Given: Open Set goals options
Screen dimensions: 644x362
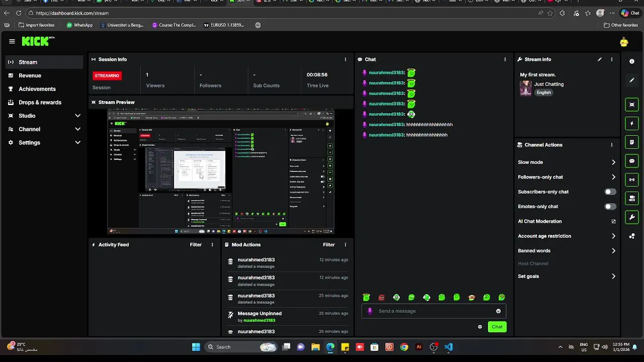Looking at the screenshot, I should pos(567,277).
